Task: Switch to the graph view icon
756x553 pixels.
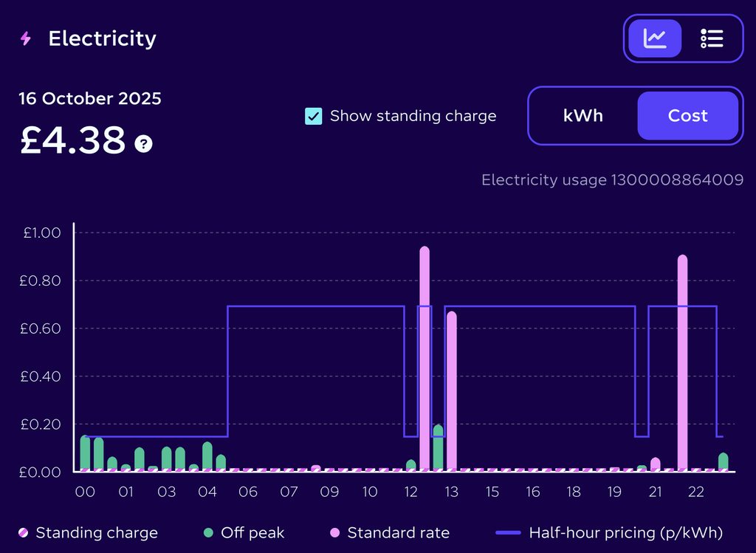Action: [x=655, y=38]
